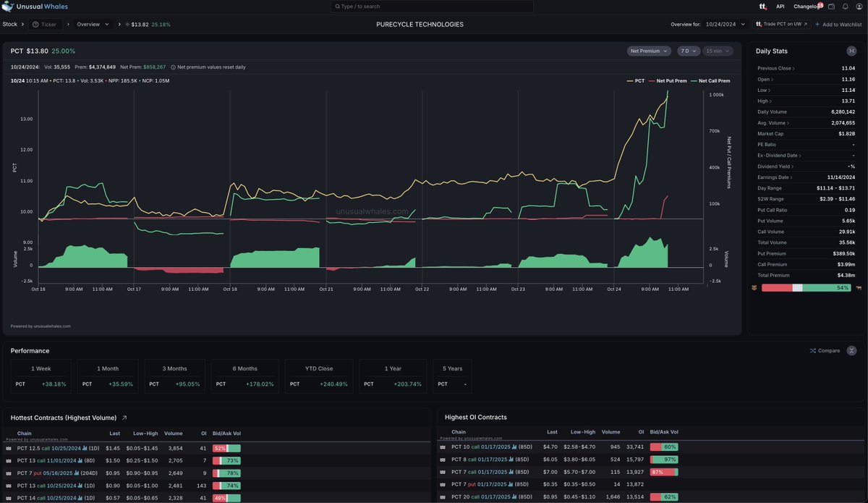Open the 7 D range dropdown
The image size is (868, 503).
pyautogui.click(x=689, y=51)
